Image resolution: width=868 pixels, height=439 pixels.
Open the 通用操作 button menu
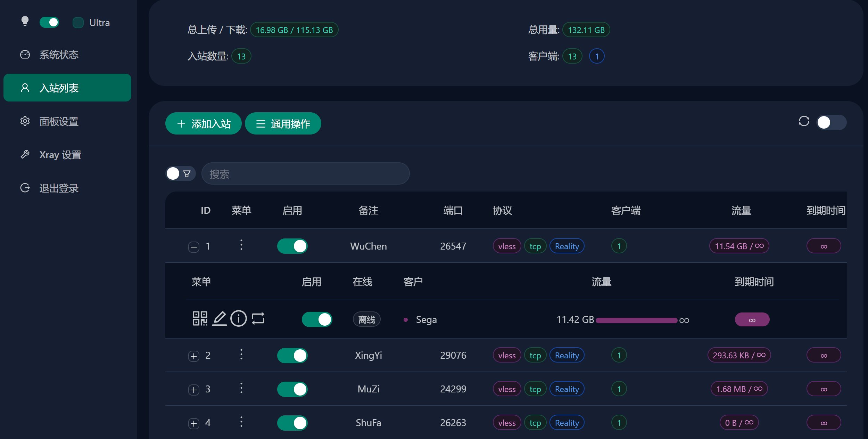coord(283,124)
